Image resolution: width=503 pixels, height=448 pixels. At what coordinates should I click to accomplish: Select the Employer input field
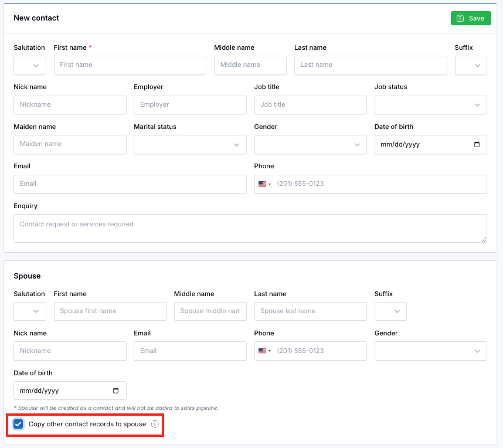190,105
